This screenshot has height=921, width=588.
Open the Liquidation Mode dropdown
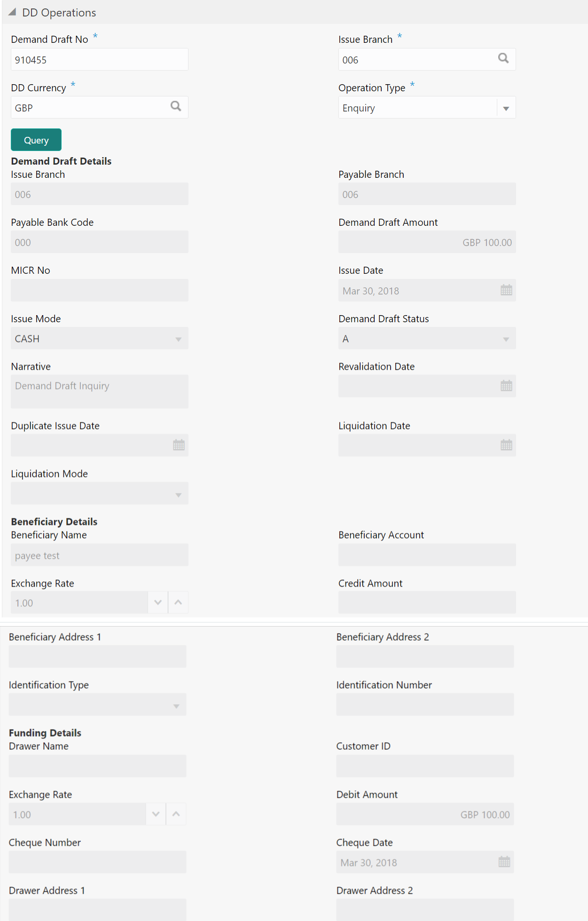click(x=178, y=494)
